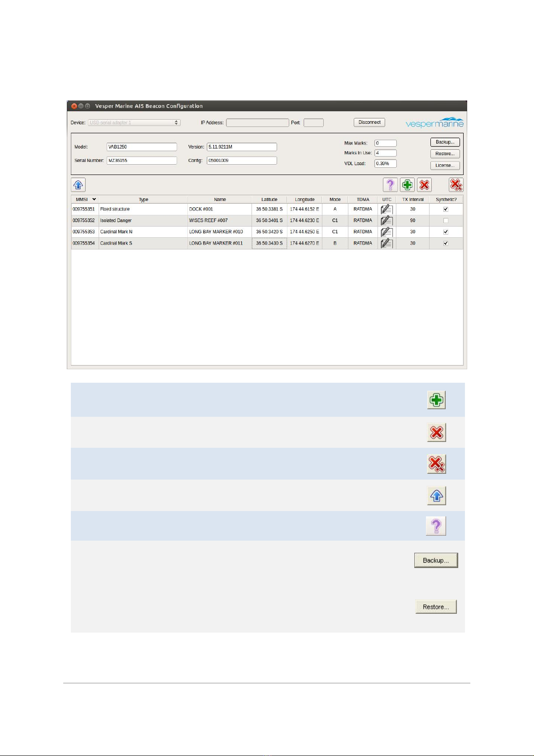This screenshot has height=756, width=534.
Task: Open the UTC schedule icon for LONG BAY MARKER #010
Action: (x=386, y=232)
